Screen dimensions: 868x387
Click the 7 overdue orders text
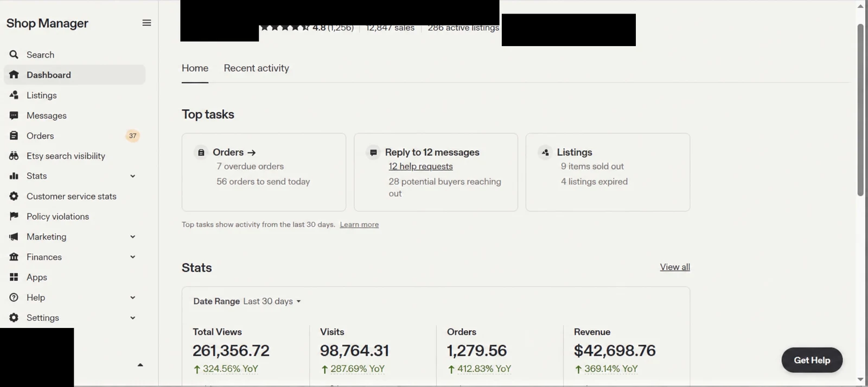[250, 166]
